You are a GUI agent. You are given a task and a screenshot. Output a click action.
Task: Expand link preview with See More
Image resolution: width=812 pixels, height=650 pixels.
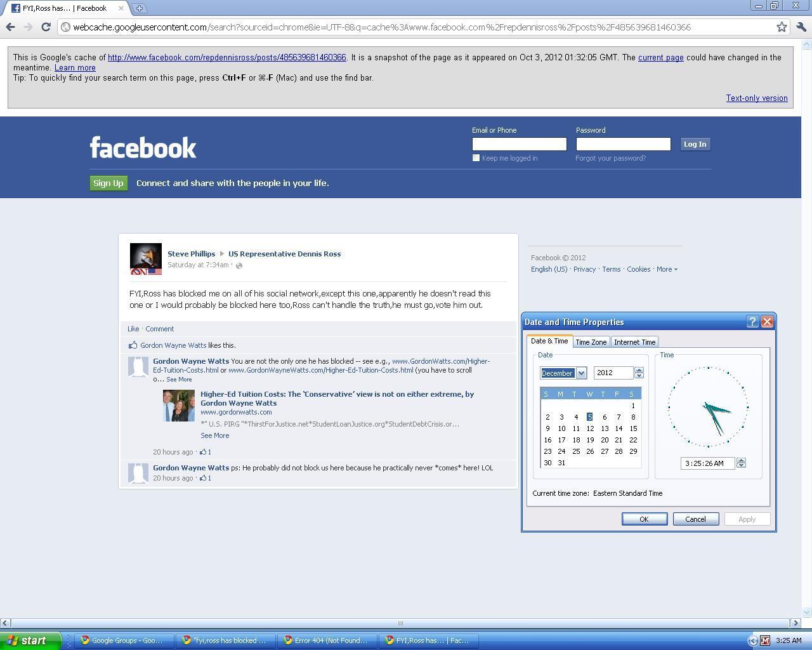coord(215,435)
